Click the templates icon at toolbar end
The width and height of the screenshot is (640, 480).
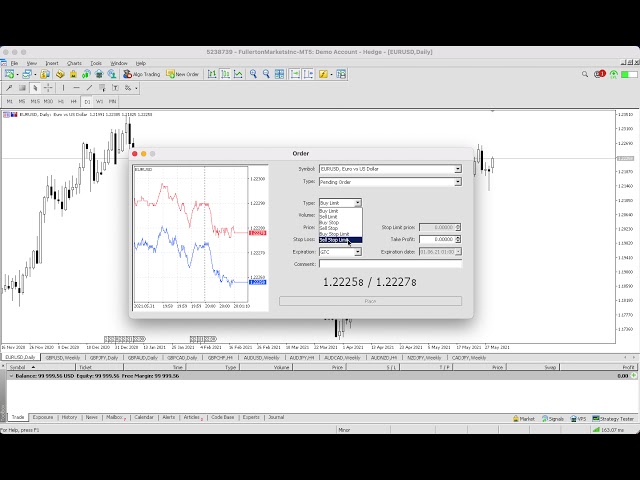[341, 74]
